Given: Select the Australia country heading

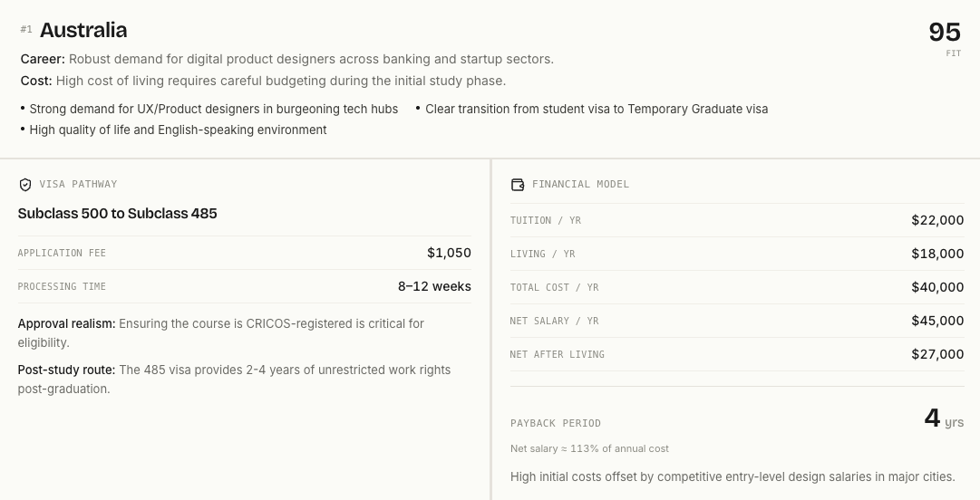Looking at the screenshot, I should (x=83, y=30).
